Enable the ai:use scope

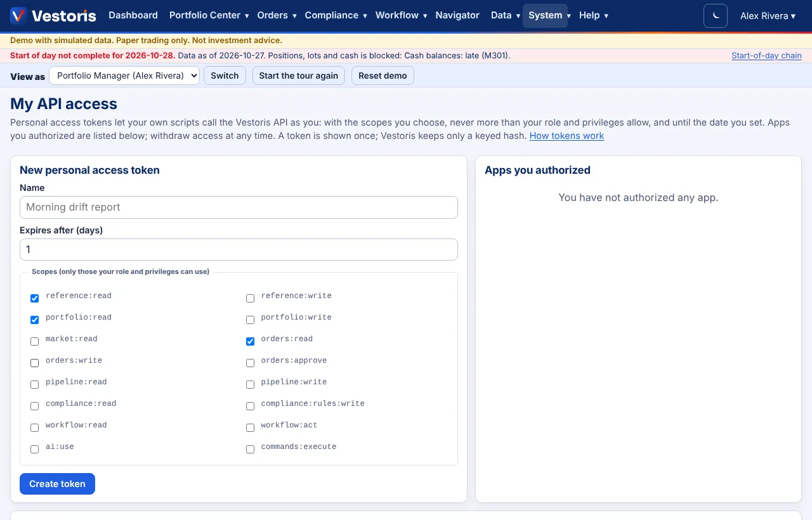(34, 449)
